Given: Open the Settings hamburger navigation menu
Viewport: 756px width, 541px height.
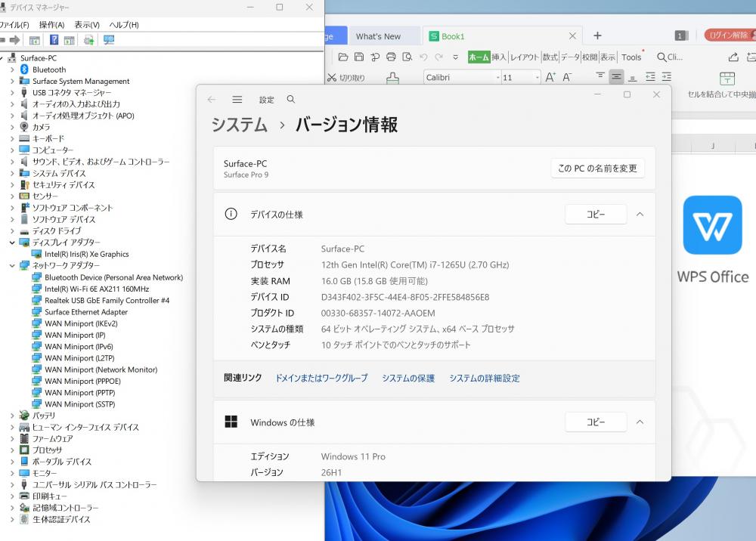Looking at the screenshot, I should [x=237, y=99].
